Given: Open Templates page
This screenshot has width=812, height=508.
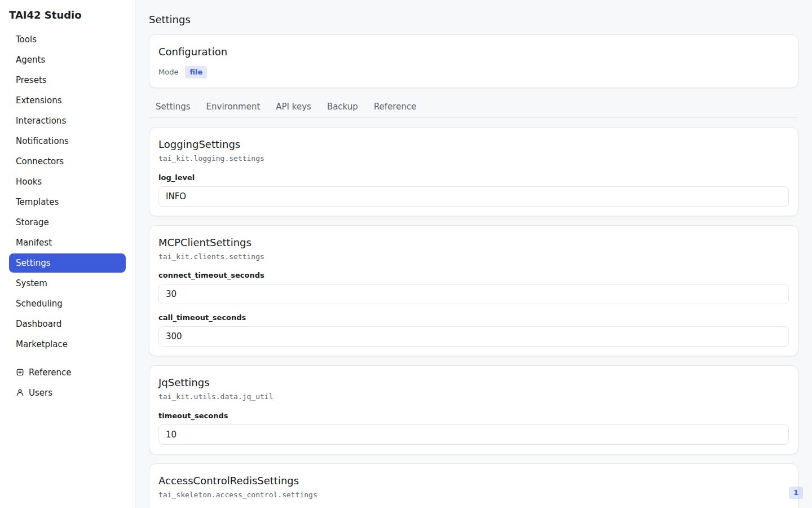Looking at the screenshot, I should click(67, 202).
